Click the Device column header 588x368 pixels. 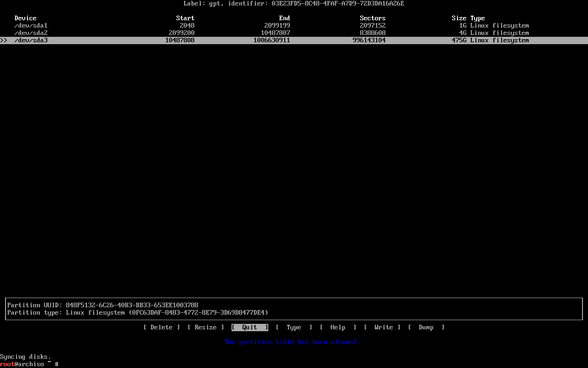coord(25,18)
